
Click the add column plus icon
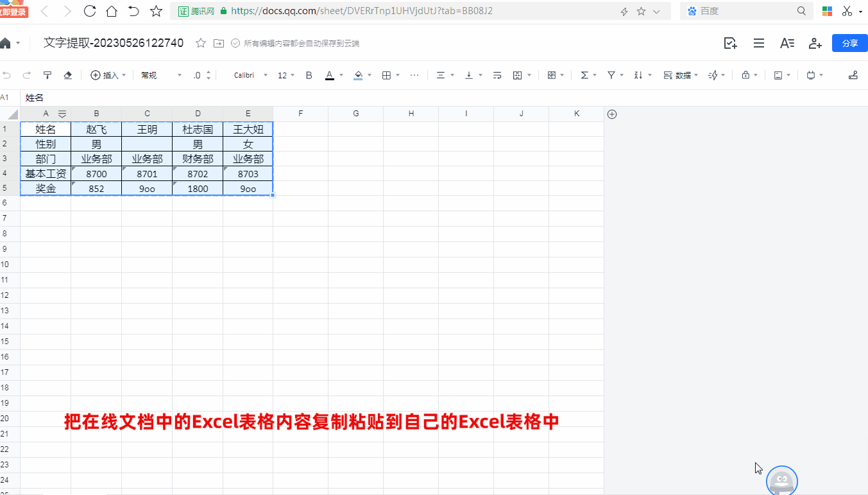click(612, 114)
